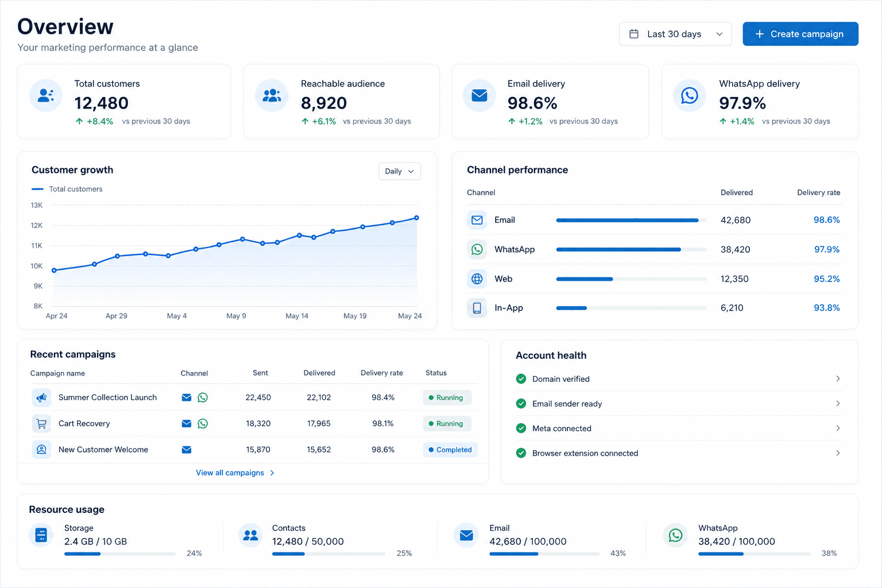The width and height of the screenshot is (882, 588).
Task: Click the Summer Collection Launch megaphone icon
Action: [41, 397]
